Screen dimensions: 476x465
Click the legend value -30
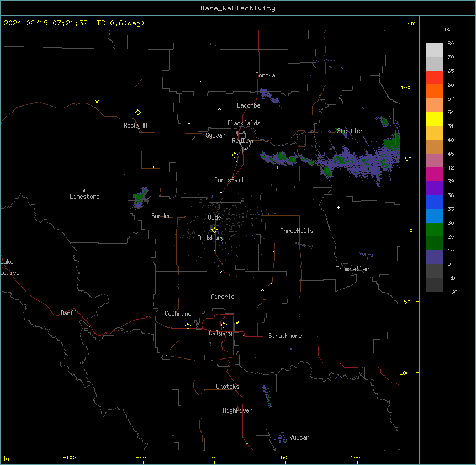coord(452,292)
